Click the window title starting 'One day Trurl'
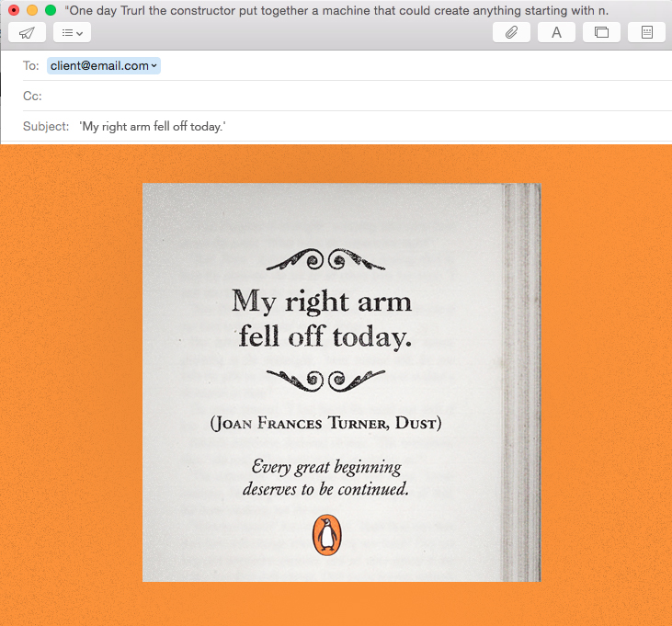The width and height of the screenshot is (672, 626). [336, 10]
